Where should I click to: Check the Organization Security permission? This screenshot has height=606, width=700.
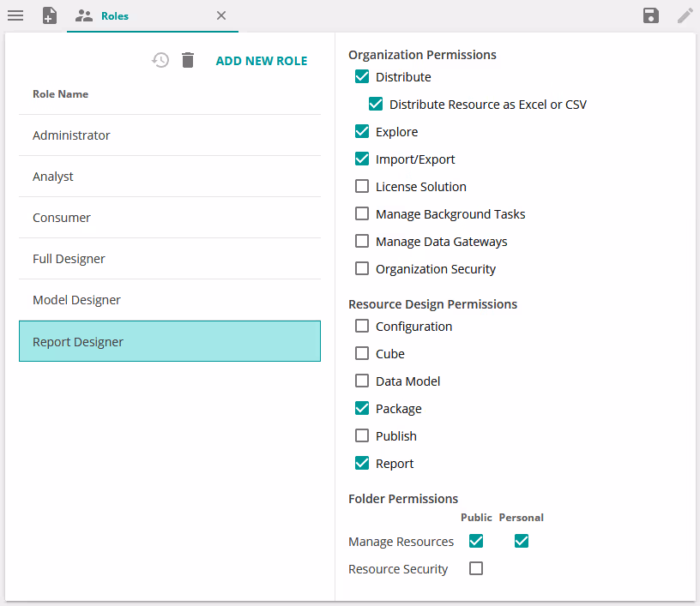[x=362, y=268]
